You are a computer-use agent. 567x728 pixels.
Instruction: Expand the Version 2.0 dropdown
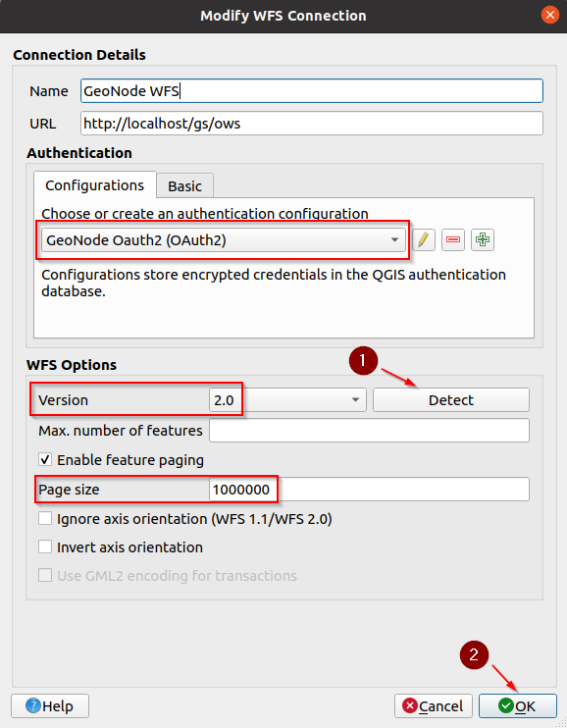(x=287, y=400)
